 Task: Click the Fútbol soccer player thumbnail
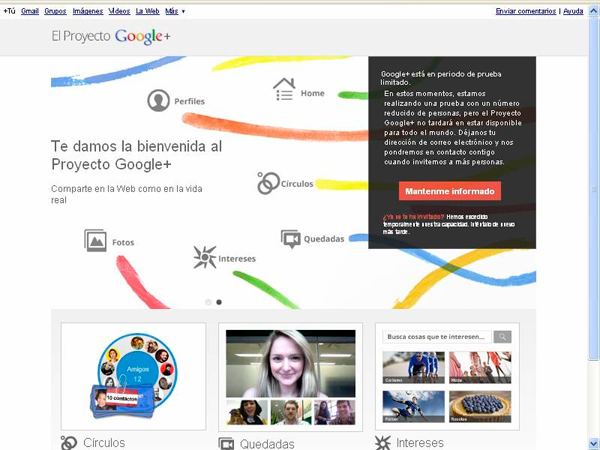[414, 406]
